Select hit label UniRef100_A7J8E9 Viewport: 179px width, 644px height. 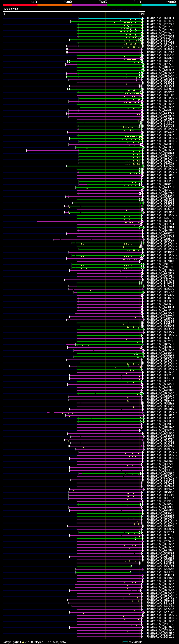pos(161,49)
